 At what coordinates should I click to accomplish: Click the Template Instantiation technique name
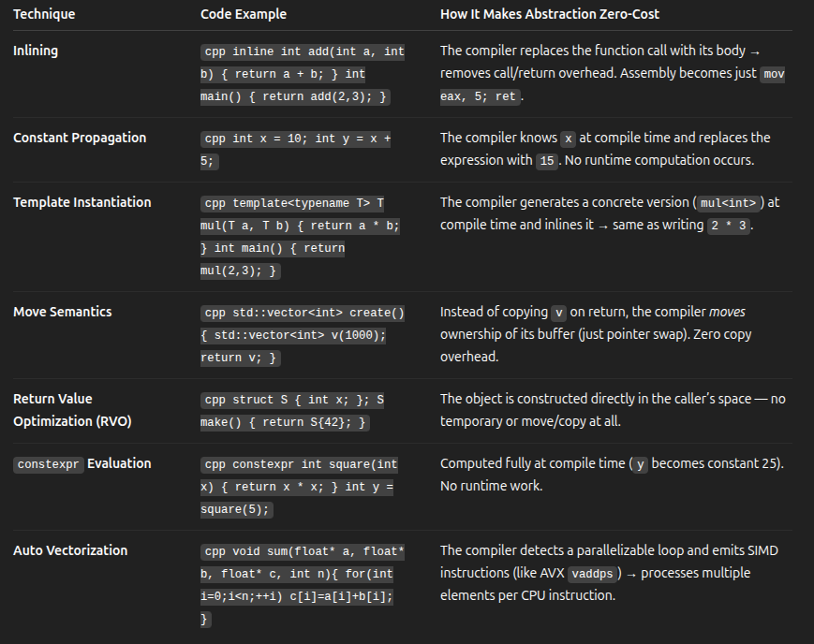(x=82, y=202)
